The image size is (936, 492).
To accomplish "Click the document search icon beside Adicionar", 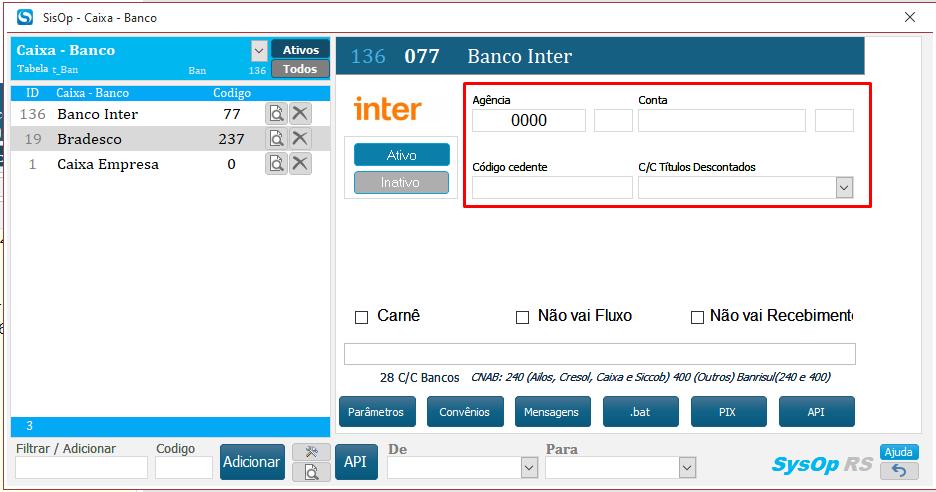I will click(x=311, y=471).
